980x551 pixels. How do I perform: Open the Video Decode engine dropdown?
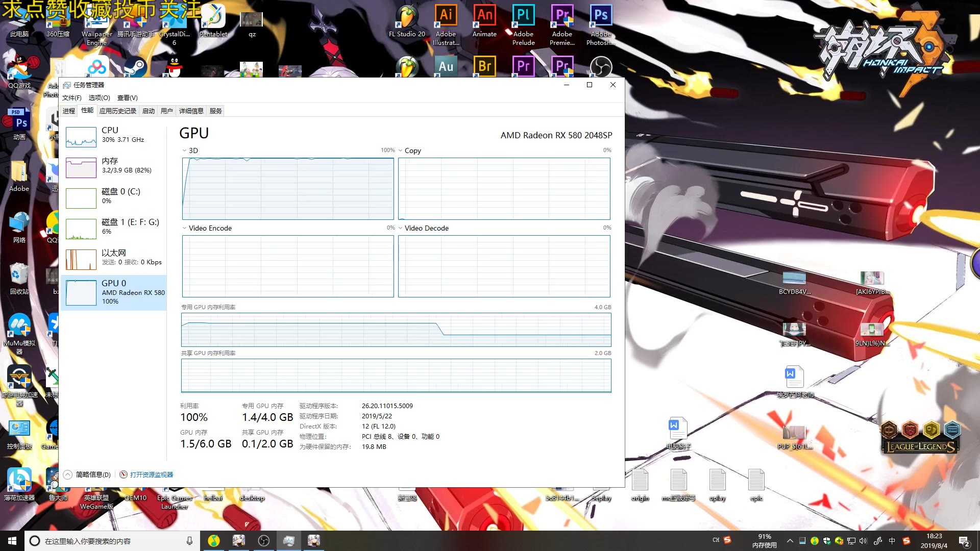(401, 228)
